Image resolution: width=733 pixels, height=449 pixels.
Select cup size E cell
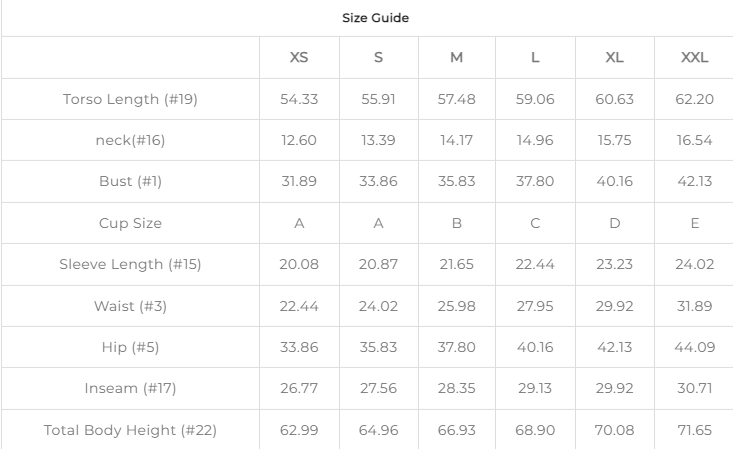pos(695,223)
